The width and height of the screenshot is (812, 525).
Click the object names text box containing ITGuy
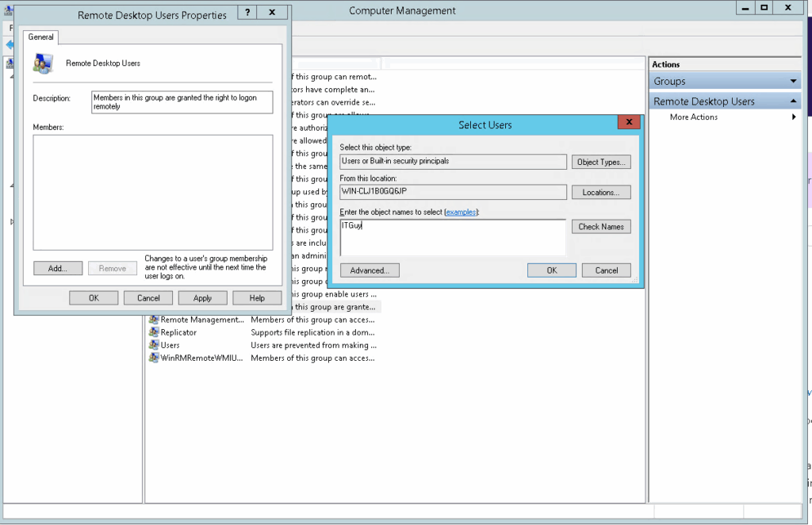point(452,237)
